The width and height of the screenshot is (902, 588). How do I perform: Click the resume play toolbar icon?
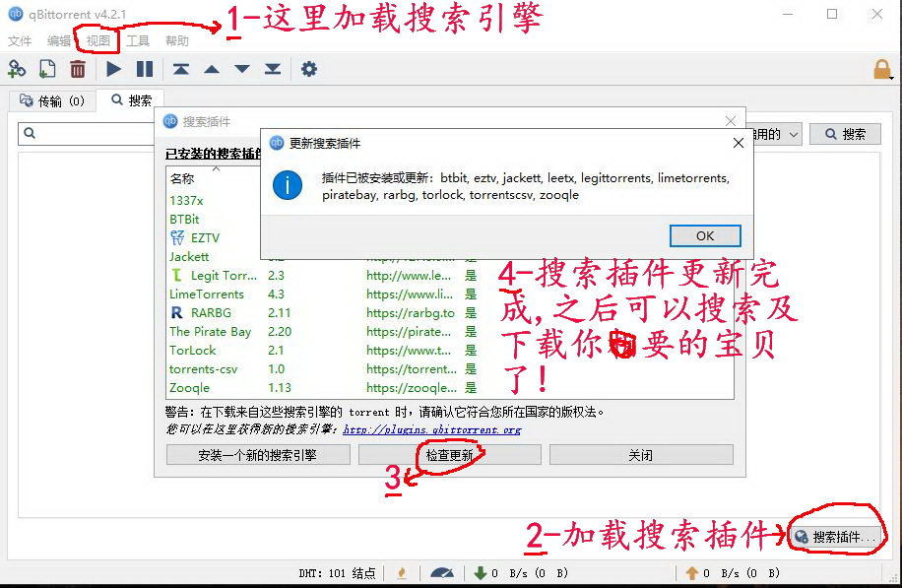tap(114, 69)
